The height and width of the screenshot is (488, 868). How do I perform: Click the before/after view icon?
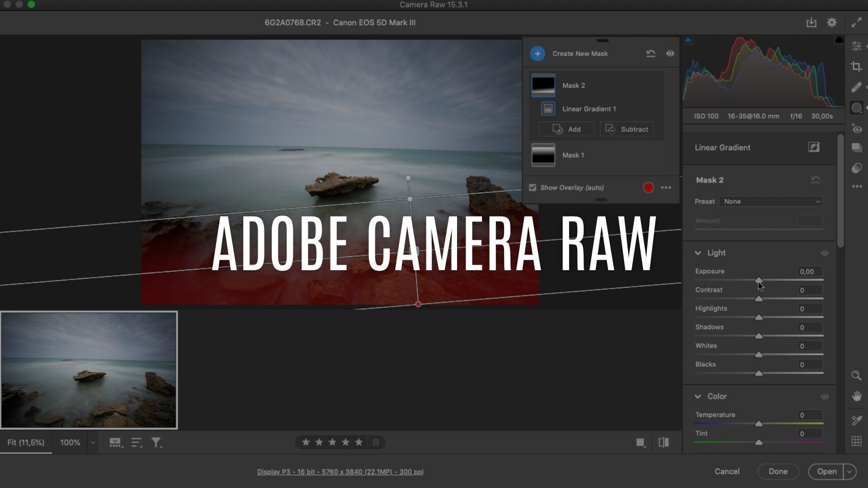coord(664,442)
